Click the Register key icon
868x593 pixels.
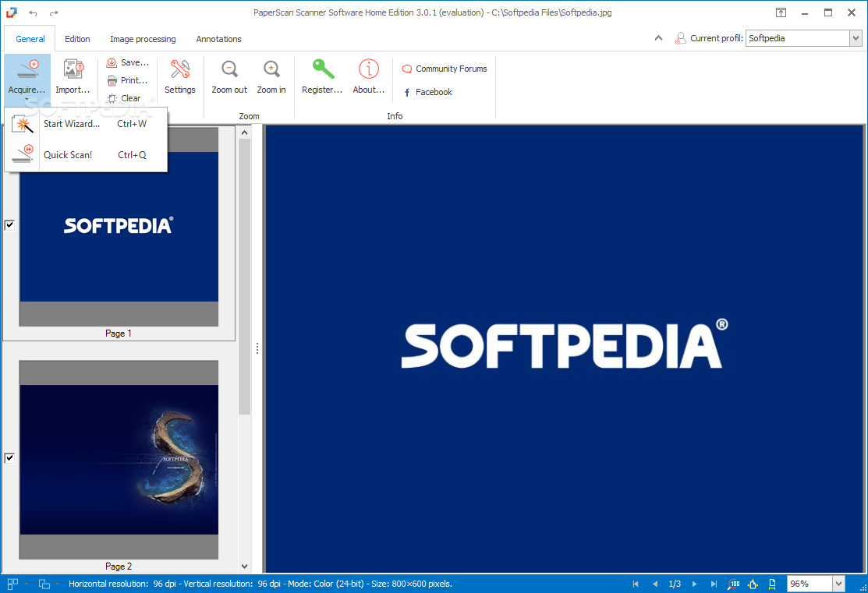(x=323, y=69)
